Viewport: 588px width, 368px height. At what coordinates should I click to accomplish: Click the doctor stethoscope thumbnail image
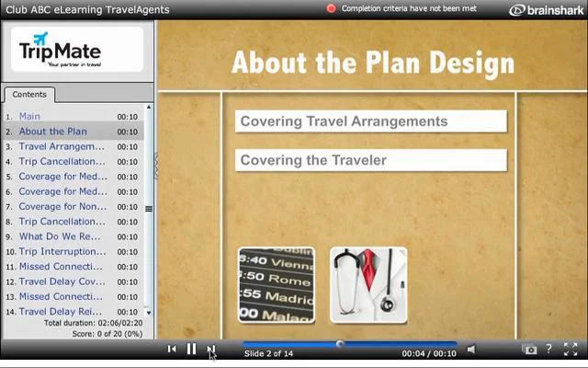368,285
